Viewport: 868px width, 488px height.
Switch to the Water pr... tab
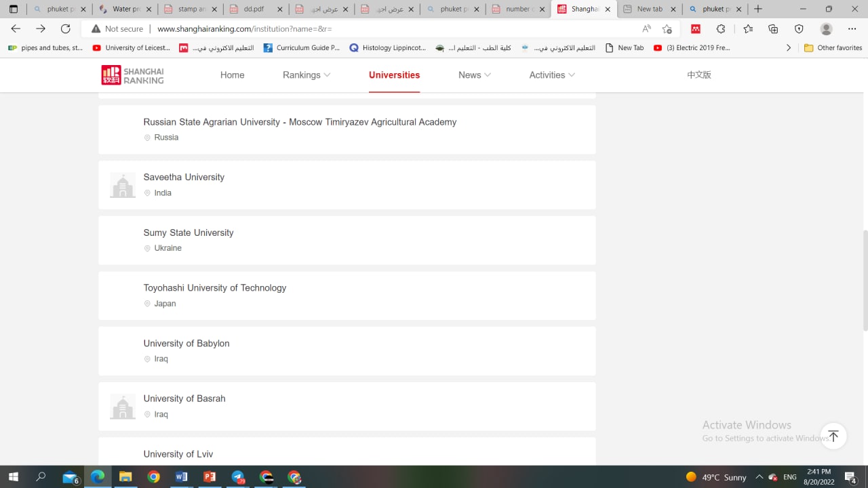click(x=123, y=9)
